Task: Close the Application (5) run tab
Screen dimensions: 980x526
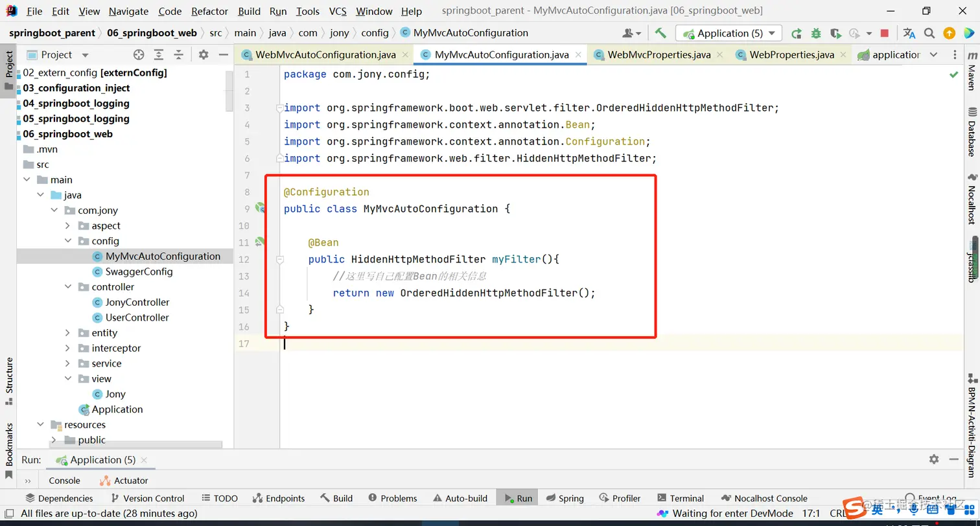Action: pos(144,460)
